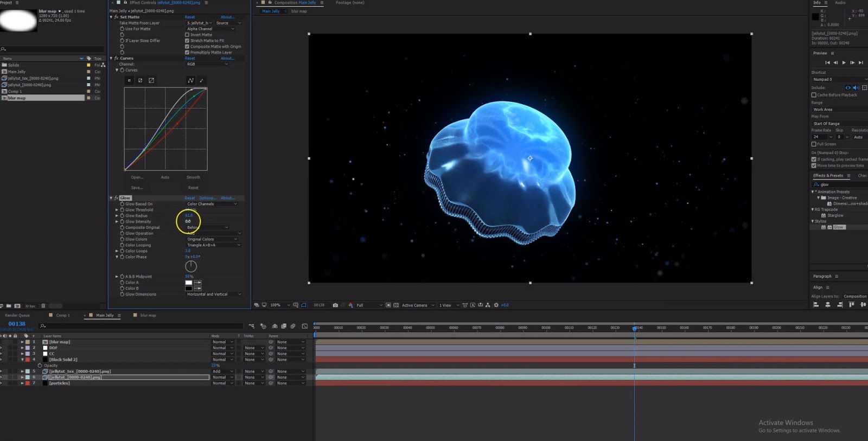Click the Color Phase angle dial

pyautogui.click(x=191, y=266)
